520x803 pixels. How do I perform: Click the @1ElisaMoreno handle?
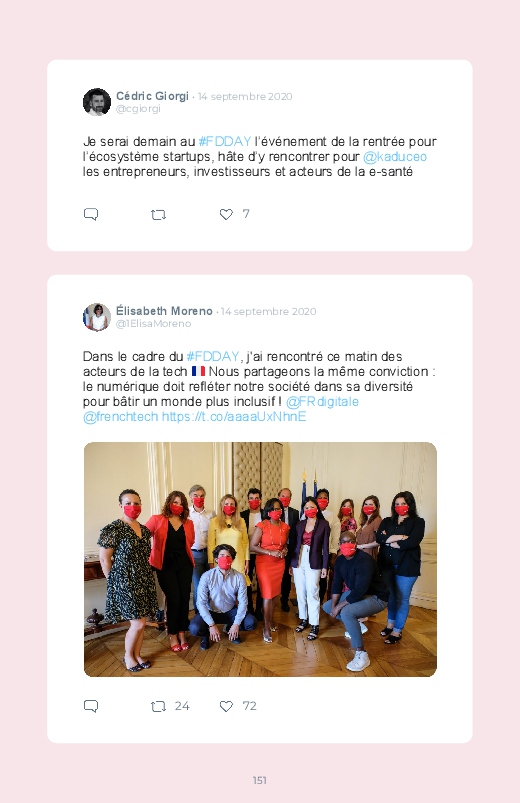[153, 324]
